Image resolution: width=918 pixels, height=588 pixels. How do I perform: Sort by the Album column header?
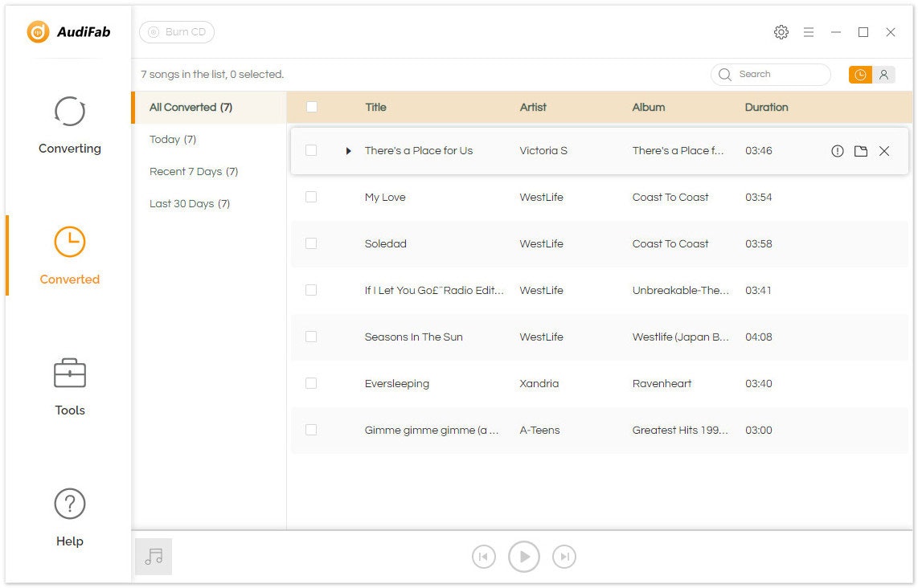[x=649, y=107]
